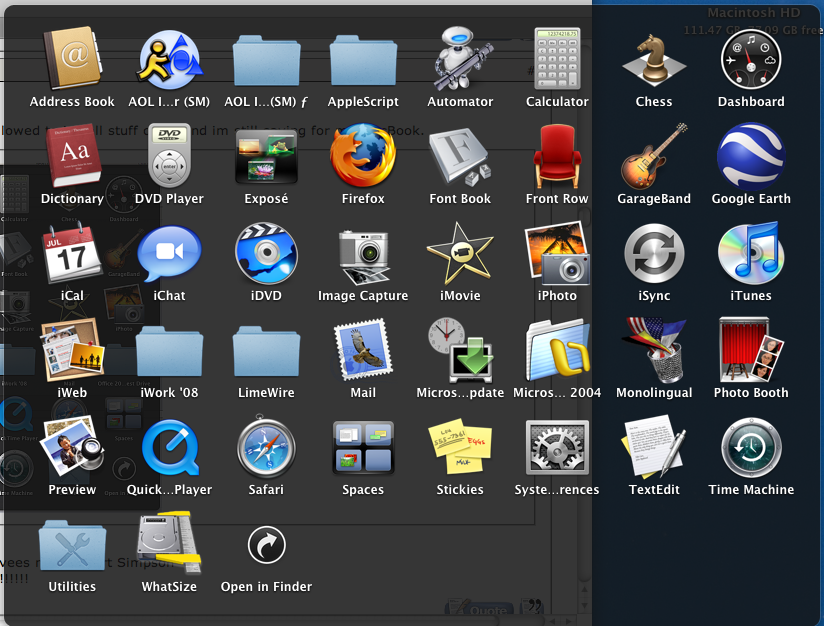Open iWeb
The image size is (824, 626).
click(72, 350)
